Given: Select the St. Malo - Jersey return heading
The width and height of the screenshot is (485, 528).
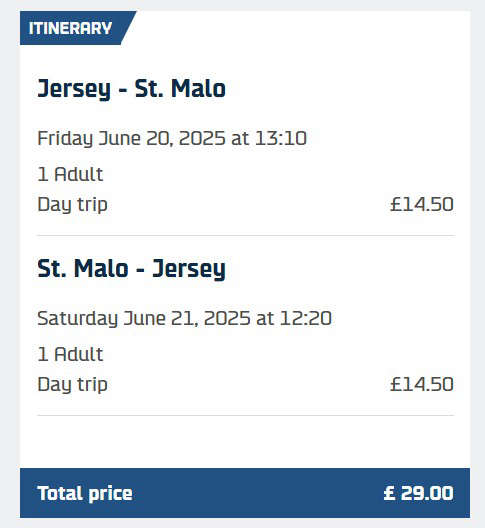Looking at the screenshot, I should (131, 269).
